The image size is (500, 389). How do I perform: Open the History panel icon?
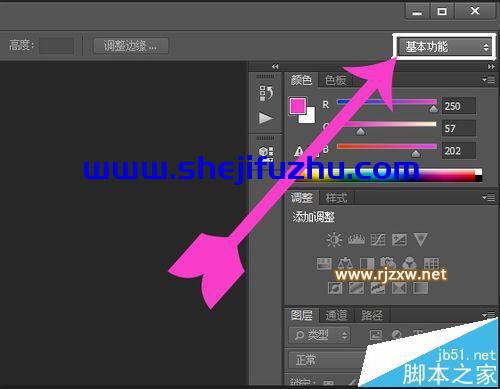(266, 93)
